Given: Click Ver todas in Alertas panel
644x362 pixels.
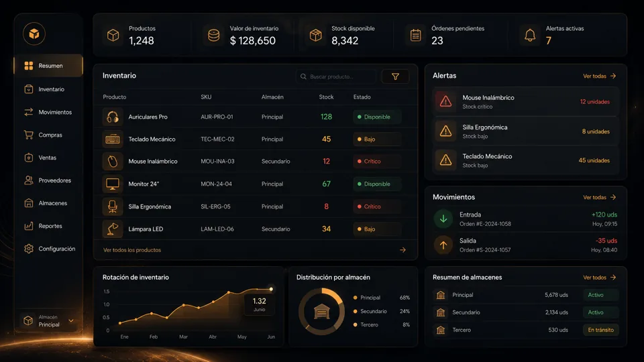Looking at the screenshot, I should (599, 76).
